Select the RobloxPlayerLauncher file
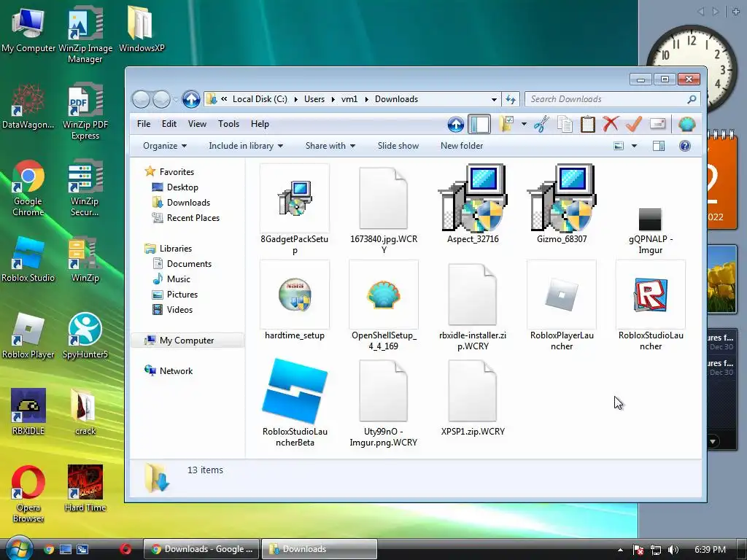Screen dimensions: 747x560 click(x=562, y=306)
